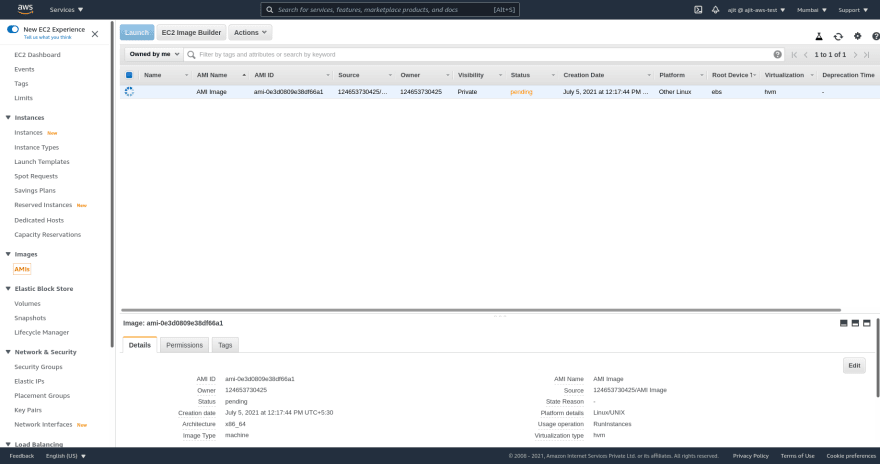Image resolution: width=880 pixels, height=464 pixels.
Task: Open Launch Templates in sidebar
Action: coord(42,162)
